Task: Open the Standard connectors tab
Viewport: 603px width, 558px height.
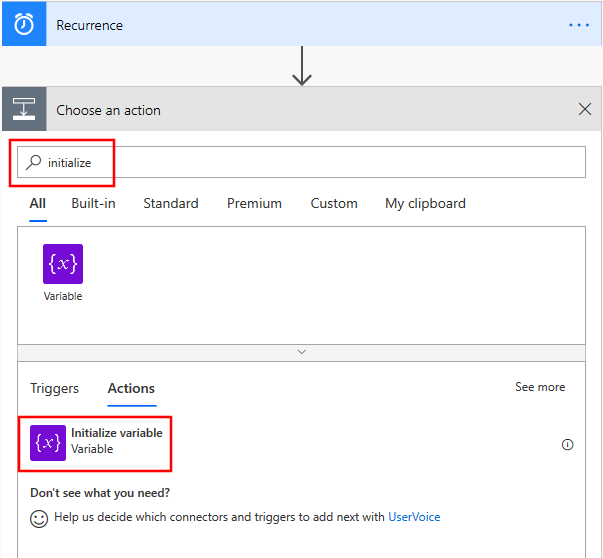Action: click(x=170, y=203)
